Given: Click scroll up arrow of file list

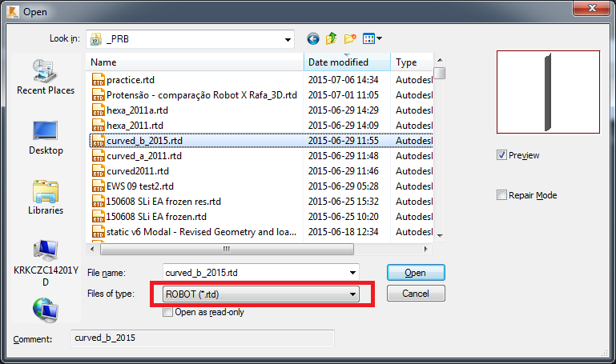Looking at the screenshot, I should point(440,60).
